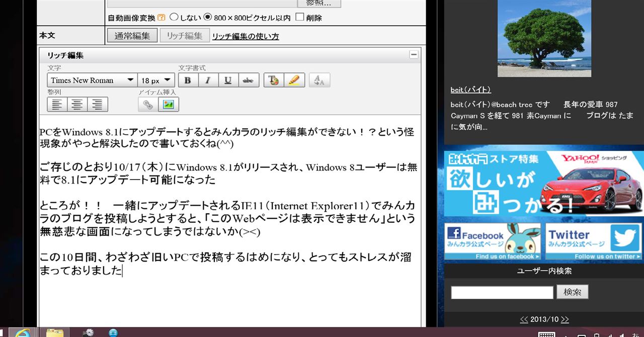The height and width of the screenshot is (337, 644).
Task: Open the gear settings taskbar icon
Action: tap(89, 332)
